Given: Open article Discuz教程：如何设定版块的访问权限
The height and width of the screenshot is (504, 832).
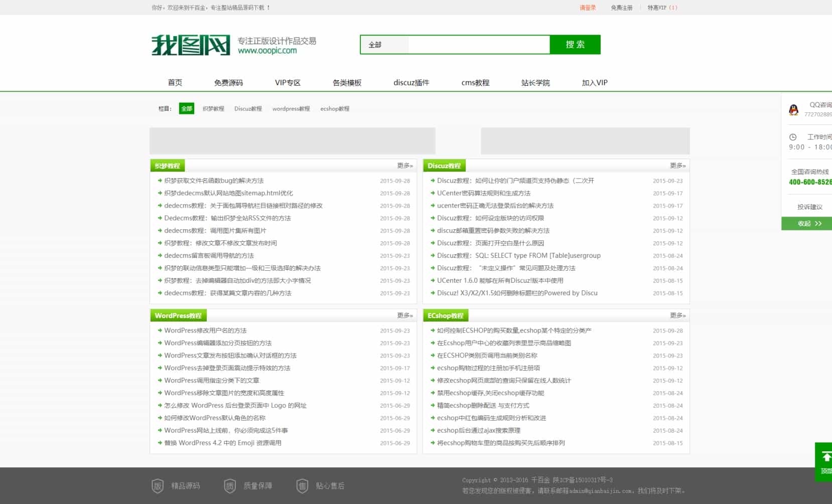Looking at the screenshot, I should point(490,218).
